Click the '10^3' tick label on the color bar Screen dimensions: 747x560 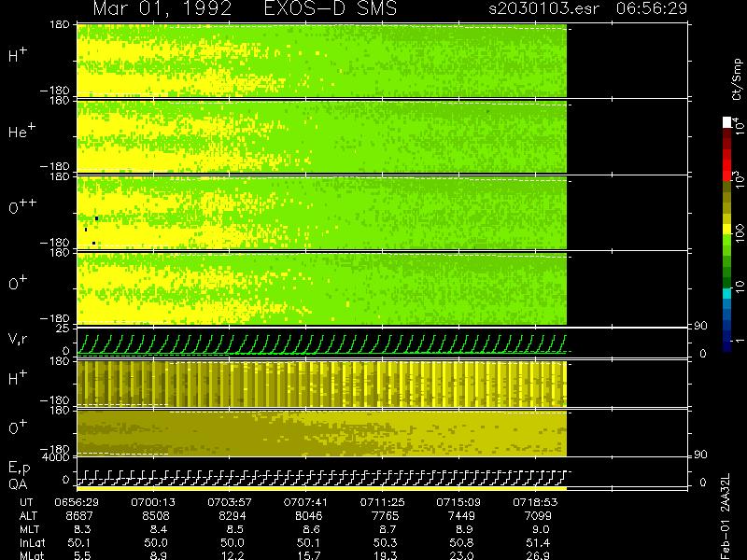click(x=739, y=180)
